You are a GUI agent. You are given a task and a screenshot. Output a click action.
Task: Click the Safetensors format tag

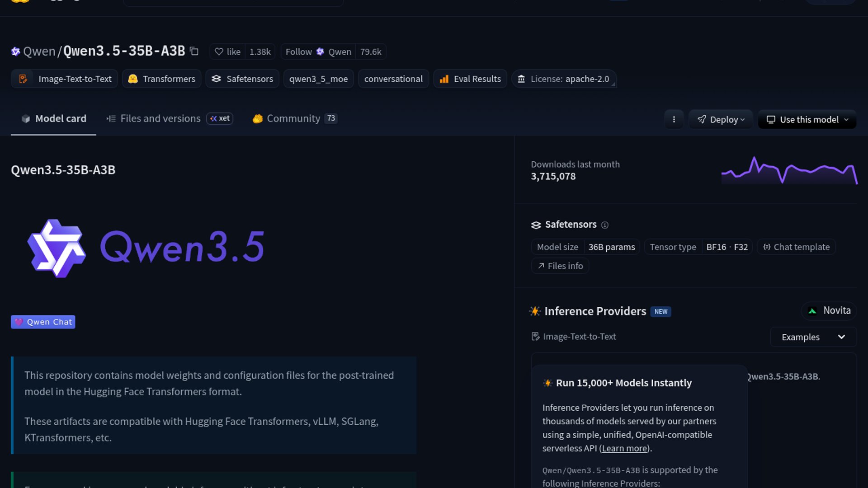click(x=242, y=79)
